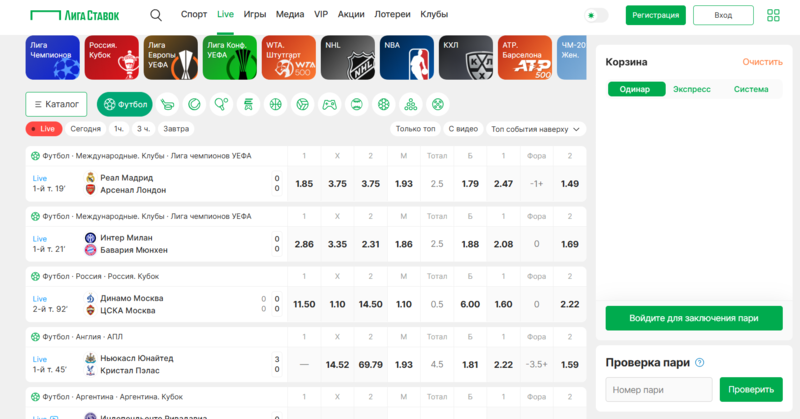
Task: Click the Регистрация button
Action: point(656,15)
